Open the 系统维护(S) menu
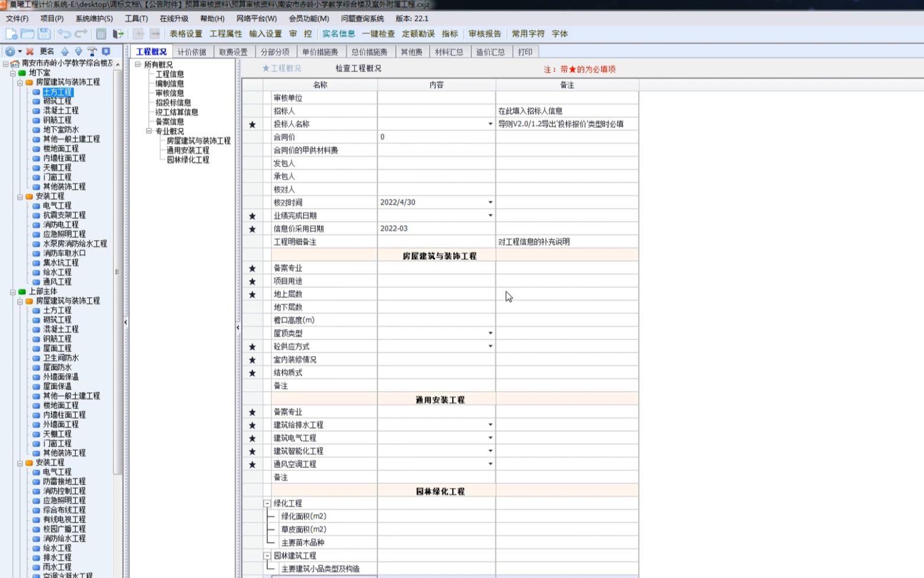Image resolution: width=924 pixels, height=578 pixels. coord(94,19)
